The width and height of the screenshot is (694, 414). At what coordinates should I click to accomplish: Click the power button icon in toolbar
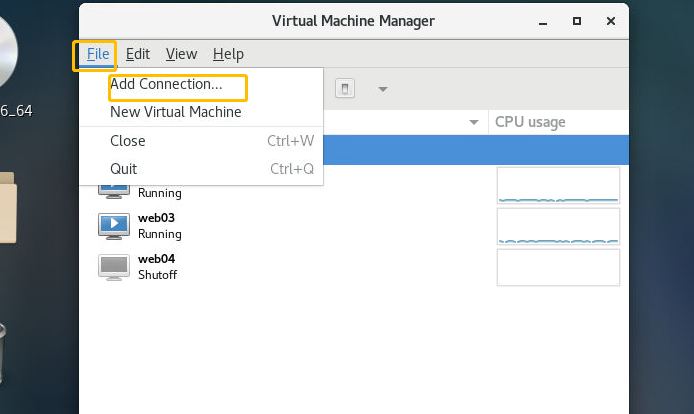[344, 89]
